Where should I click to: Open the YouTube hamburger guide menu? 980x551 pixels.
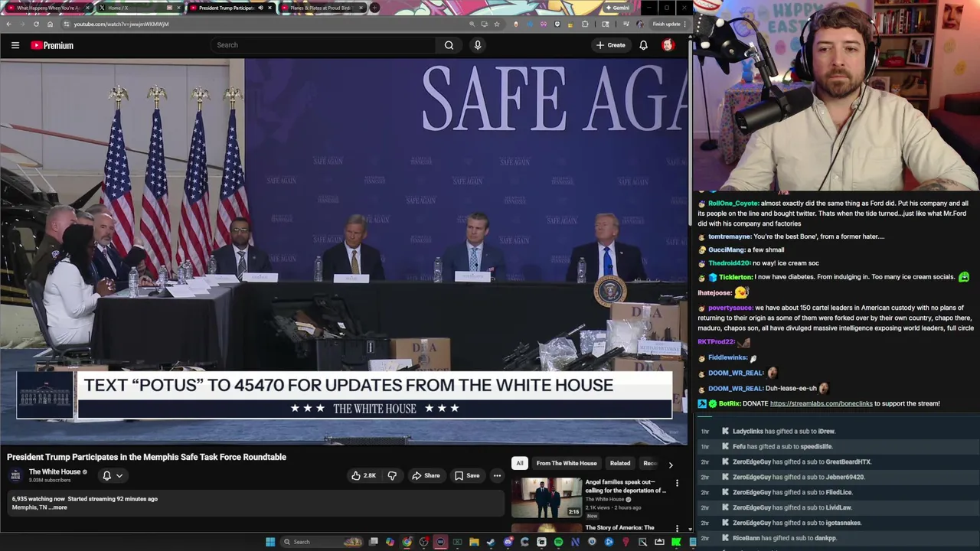click(15, 45)
